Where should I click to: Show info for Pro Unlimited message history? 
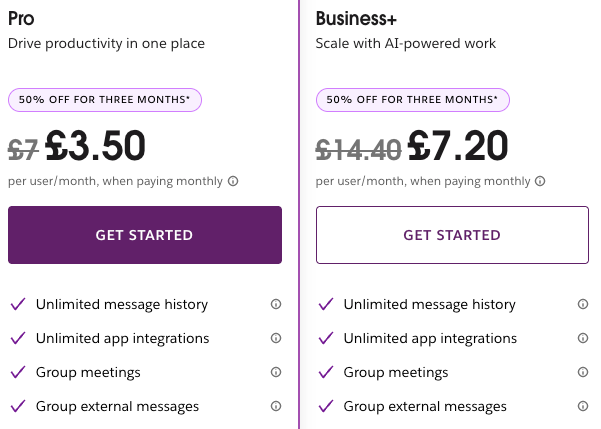coord(276,304)
